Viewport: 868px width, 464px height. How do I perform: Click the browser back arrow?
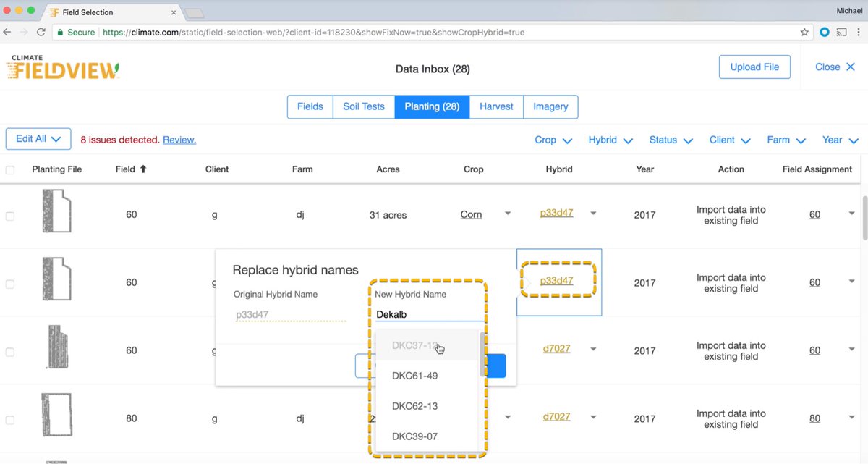coord(8,33)
